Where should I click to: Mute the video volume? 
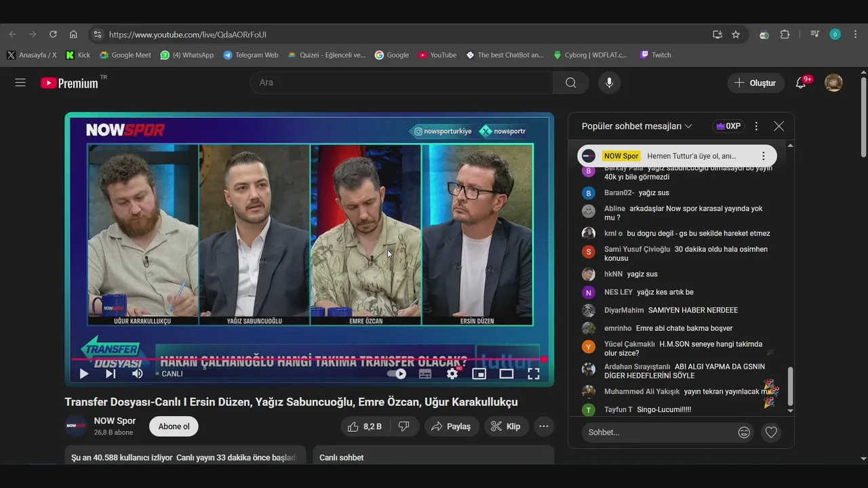pos(137,373)
